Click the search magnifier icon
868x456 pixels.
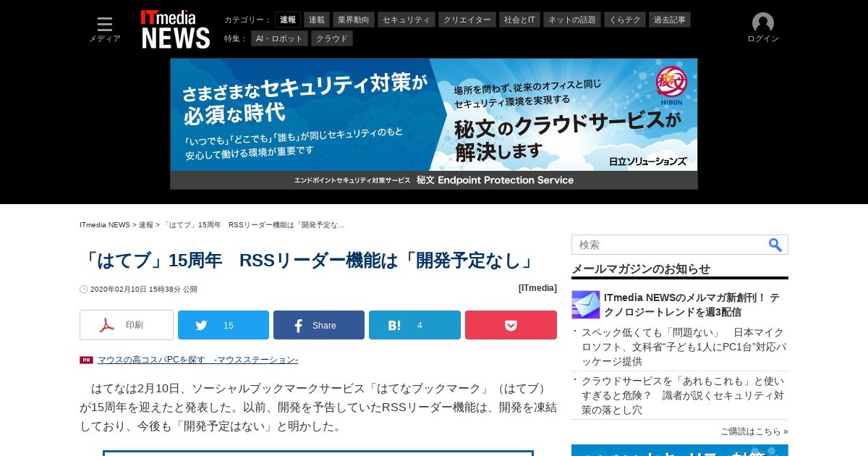pos(775,245)
